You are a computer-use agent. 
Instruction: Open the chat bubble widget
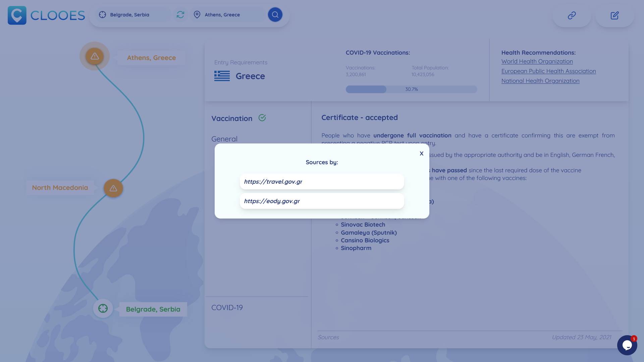(627, 345)
